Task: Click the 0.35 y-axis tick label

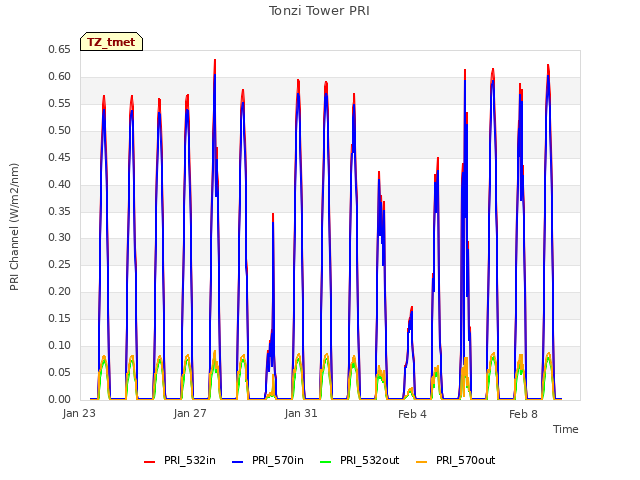Action: pos(60,211)
